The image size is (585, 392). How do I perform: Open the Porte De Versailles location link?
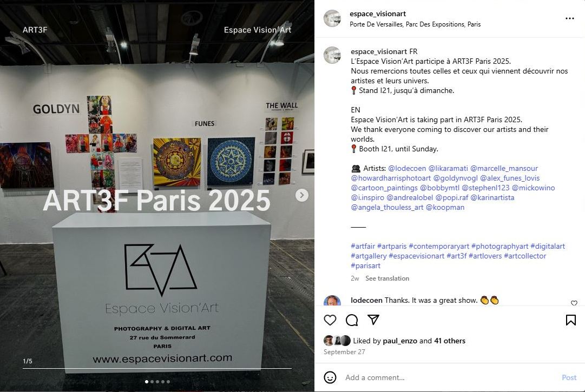point(415,24)
